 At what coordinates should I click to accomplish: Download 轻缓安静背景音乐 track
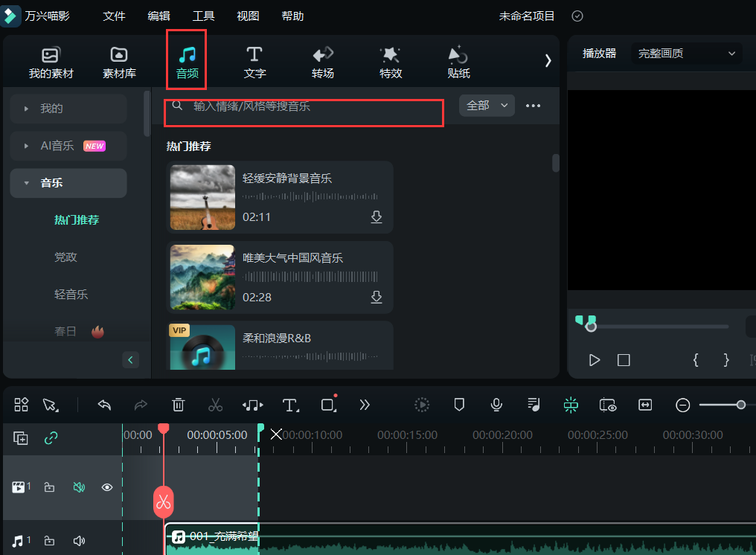(x=377, y=216)
